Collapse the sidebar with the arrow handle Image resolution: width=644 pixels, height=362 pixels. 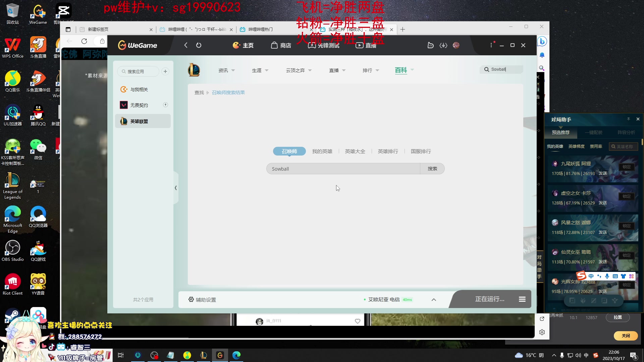tap(175, 188)
